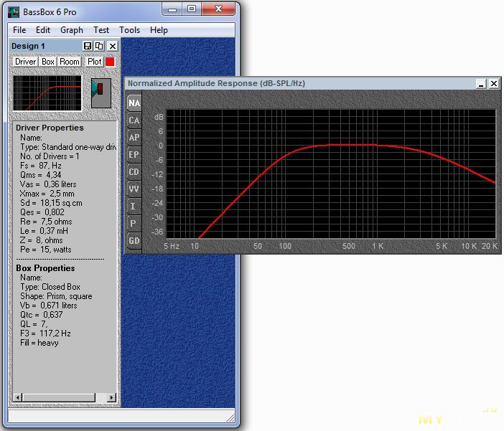Click the Plot button
The image size is (504, 431).
pos(95,62)
